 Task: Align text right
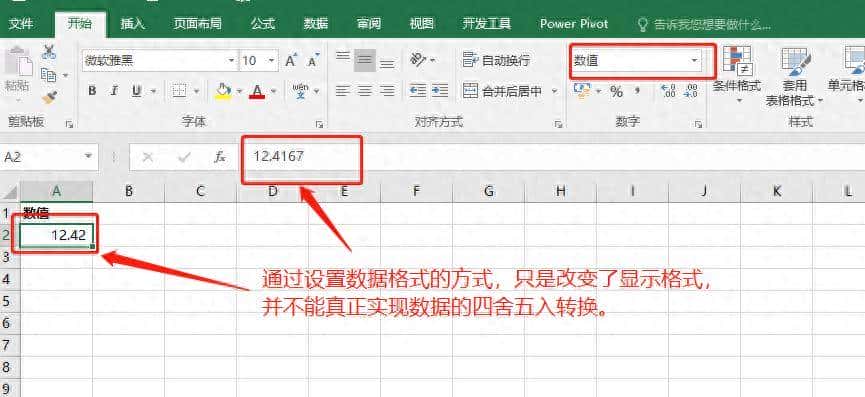pos(387,91)
